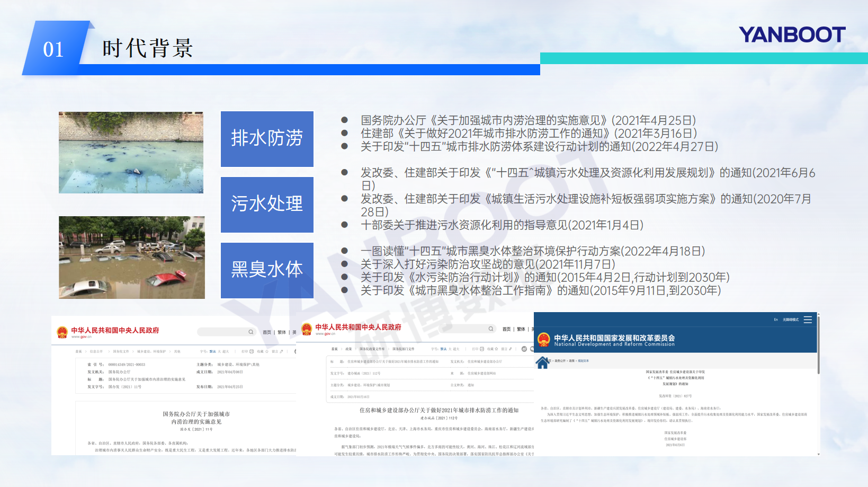Click the hamburger menu icon on NDRC page

(808, 320)
